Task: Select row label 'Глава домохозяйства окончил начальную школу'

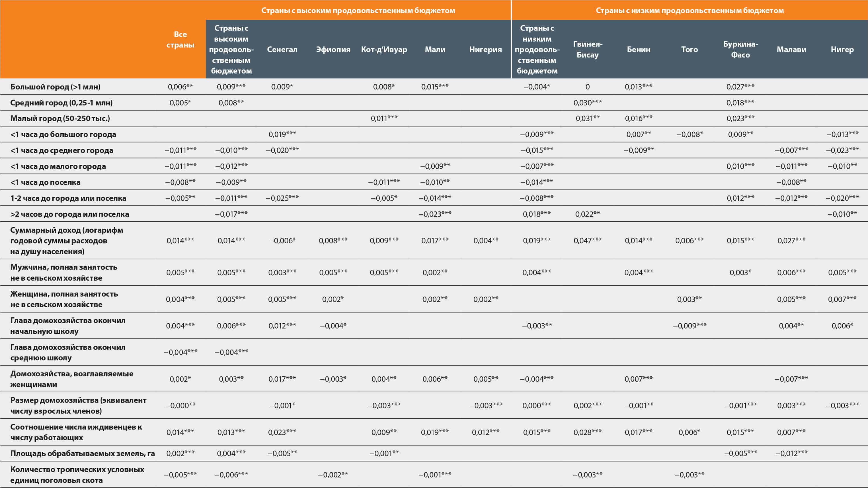Action: coord(68,326)
